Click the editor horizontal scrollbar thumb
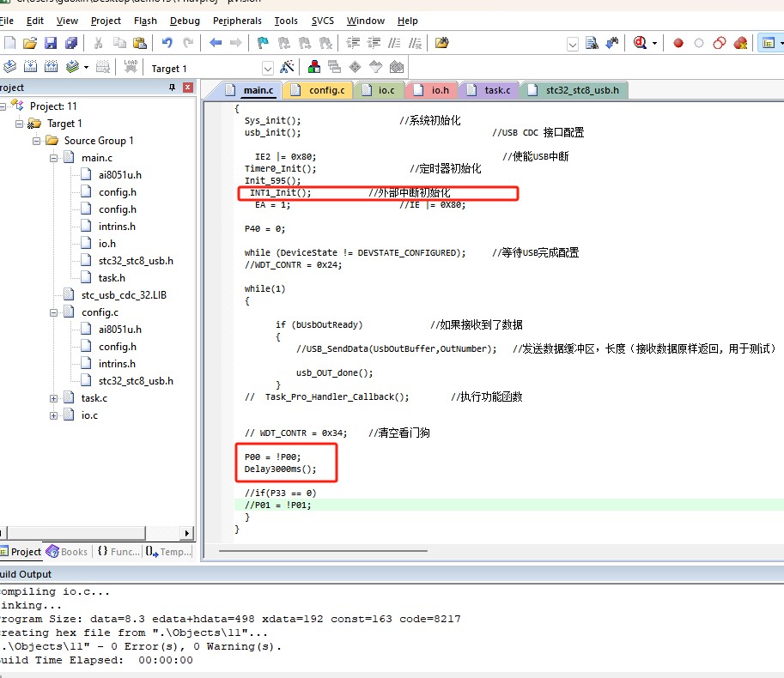784x678 pixels. (x=323, y=551)
